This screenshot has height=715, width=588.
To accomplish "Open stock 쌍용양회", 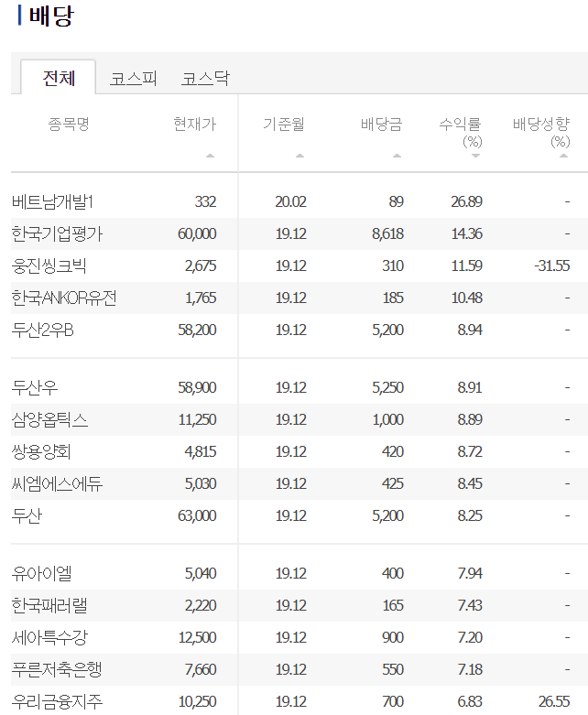I will [x=41, y=451].
